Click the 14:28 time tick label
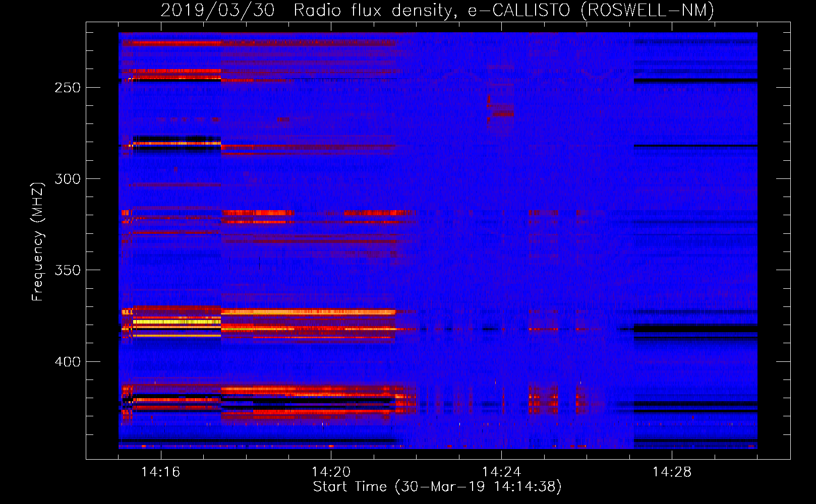The height and width of the screenshot is (504, 816). [x=672, y=472]
